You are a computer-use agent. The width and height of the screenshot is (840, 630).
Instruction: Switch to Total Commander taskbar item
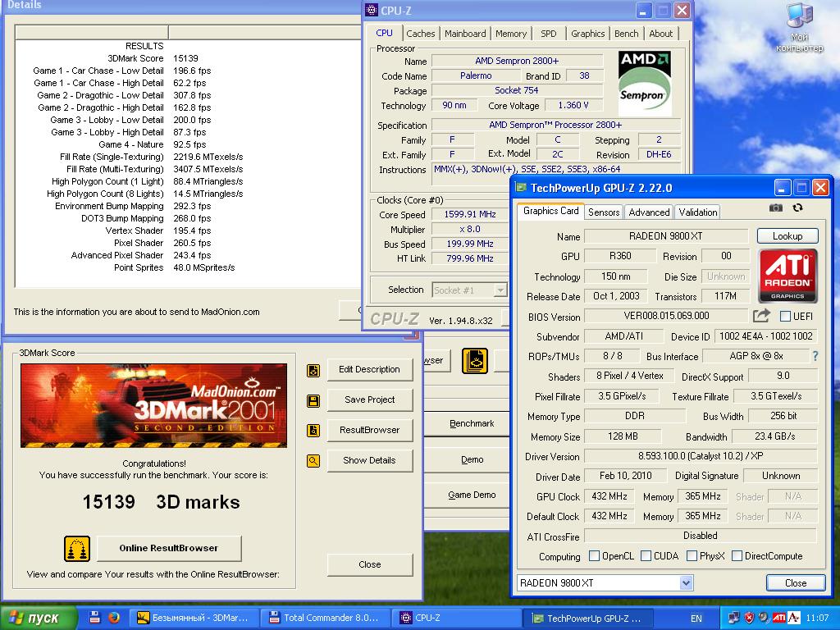click(x=325, y=618)
